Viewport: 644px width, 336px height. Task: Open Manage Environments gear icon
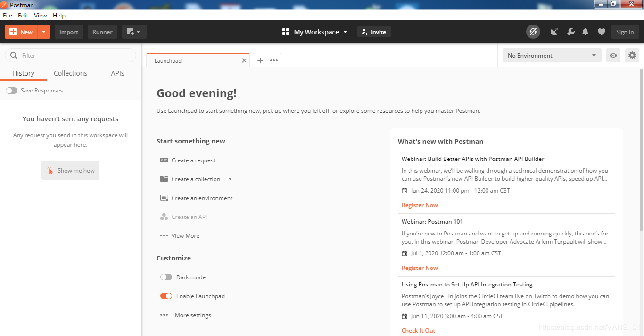pyautogui.click(x=632, y=55)
